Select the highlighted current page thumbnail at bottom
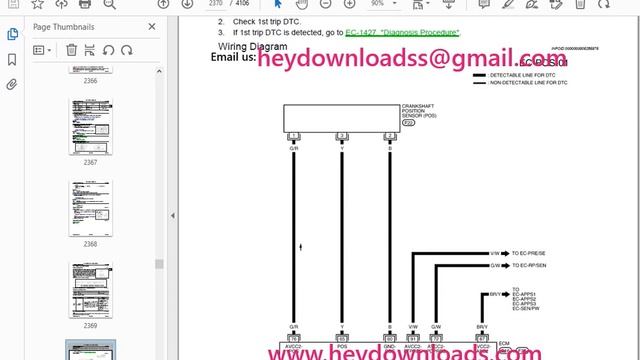Image resolution: width=640 pixels, height=360 pixels. [91, 350]
